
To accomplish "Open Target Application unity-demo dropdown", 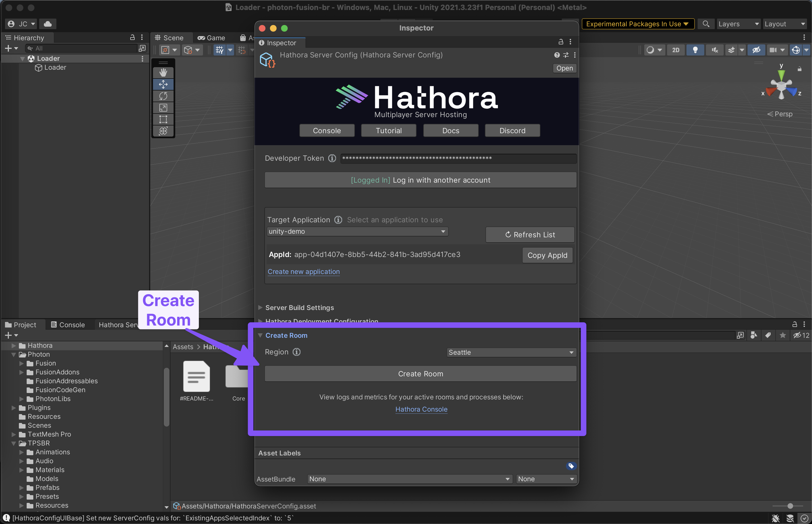I will click(357, 231).
